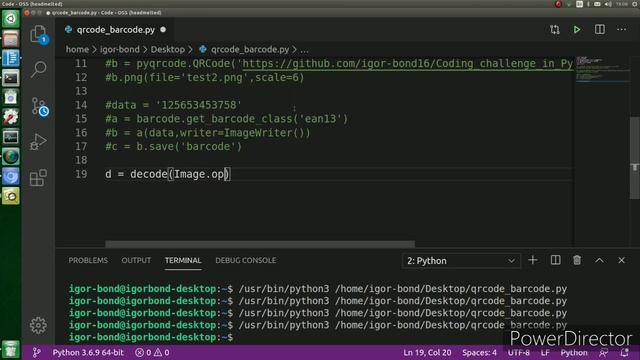Switch to the DEBUG CONSOLE tab
The height and width of the screenshot is (360, 640).
(246, 260)
